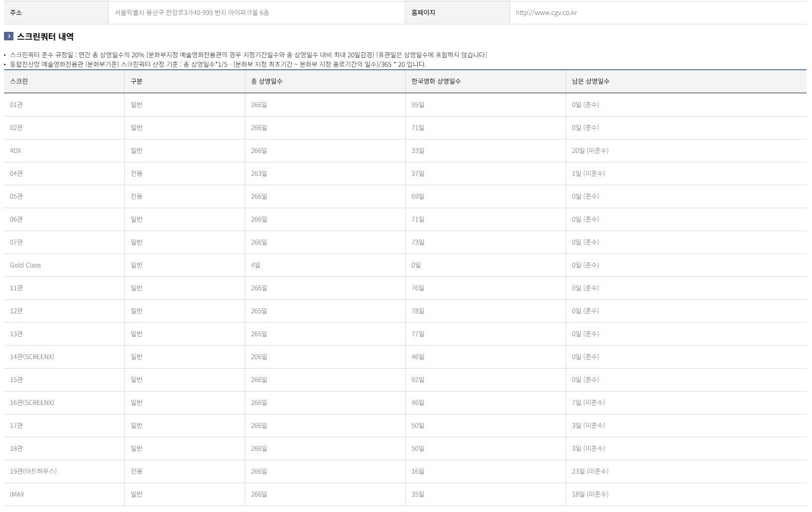Select the 4DX screen row
The image size is (812, 512).
[405, 150]
